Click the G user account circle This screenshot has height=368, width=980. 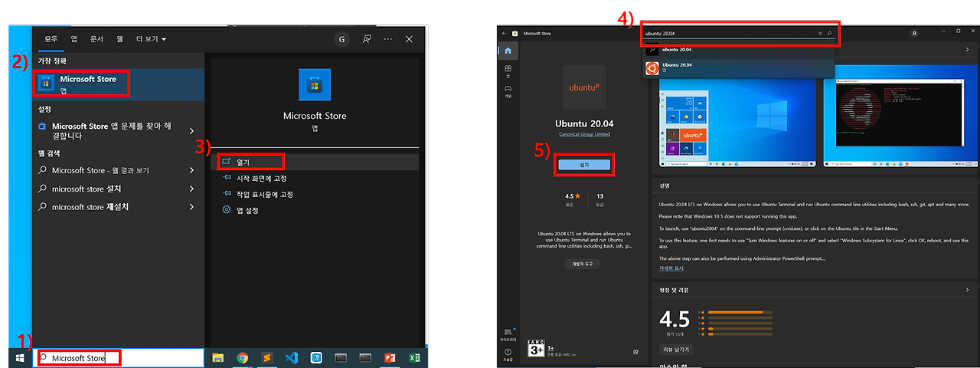click(x=341, y=39)
